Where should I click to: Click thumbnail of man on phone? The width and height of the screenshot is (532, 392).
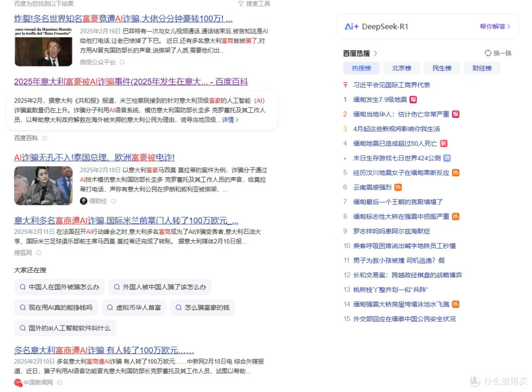pyautogui.click(x=43, y=46)
